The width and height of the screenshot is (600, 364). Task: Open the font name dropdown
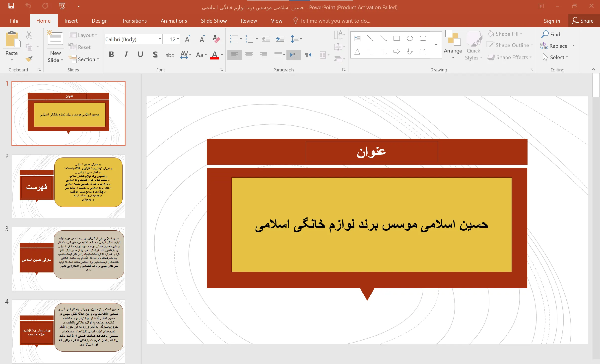(x=160, y=39)
